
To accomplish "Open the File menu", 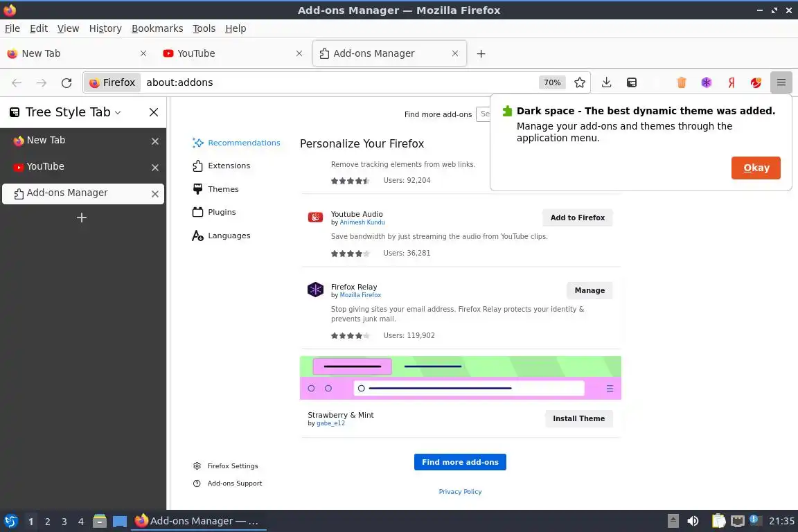I will (x=12, y=28).
